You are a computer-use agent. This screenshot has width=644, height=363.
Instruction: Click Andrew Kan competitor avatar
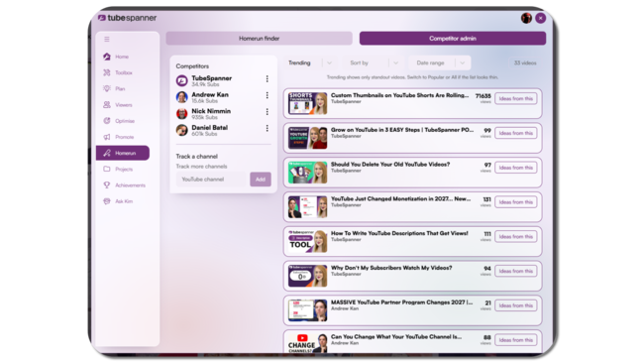pyautogui.click(x=182, y=97)
